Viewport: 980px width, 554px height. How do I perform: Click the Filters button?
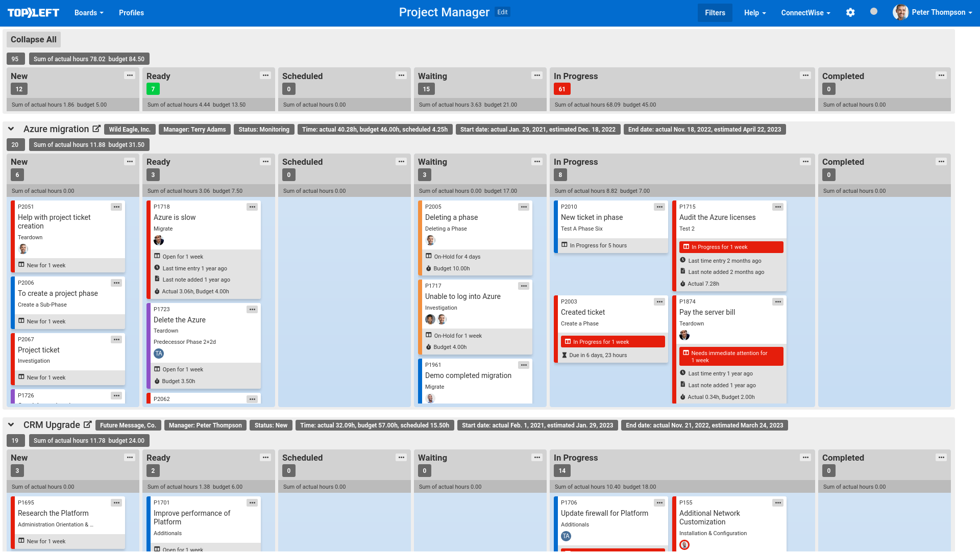click(715, 13)
